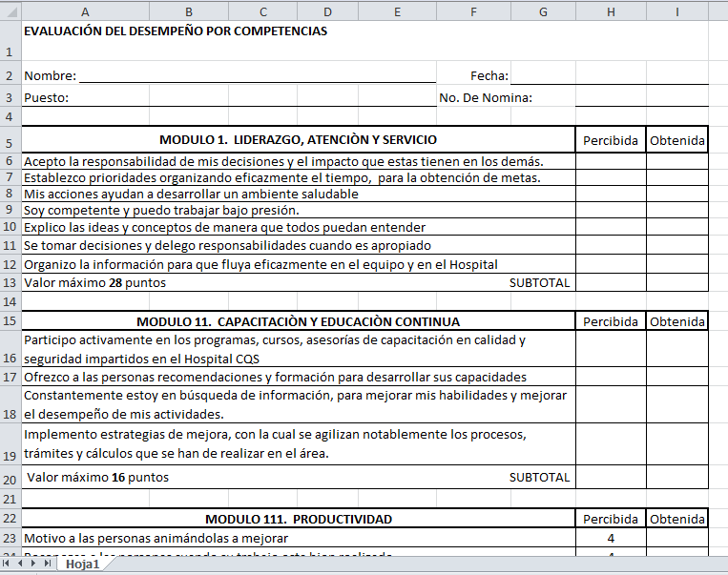728x575 pixels.
Task: Click the 'Fecha:' label cell
Action: (489, 75)
